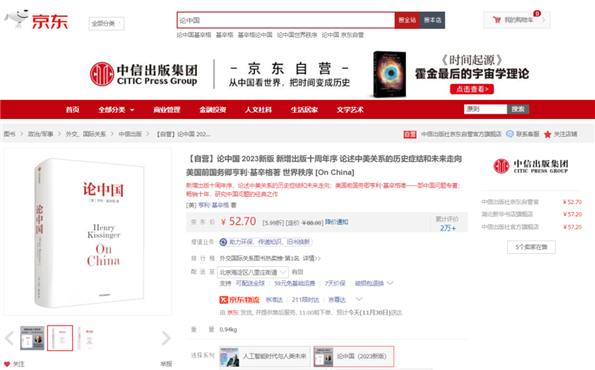Expand the service support options chevron
The width and height of the screenshot is (595, 370).
tap(390, 283)
